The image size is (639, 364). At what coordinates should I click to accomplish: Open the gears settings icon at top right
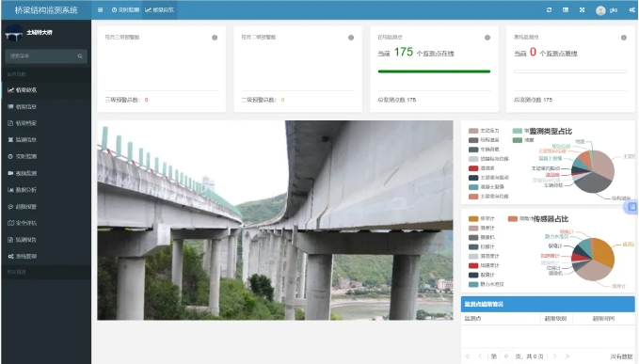[x=632, y=10]
